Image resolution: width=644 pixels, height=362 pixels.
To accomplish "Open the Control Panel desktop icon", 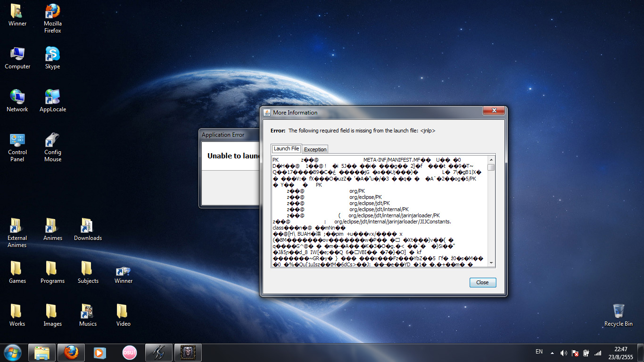I will pos(17,148).
